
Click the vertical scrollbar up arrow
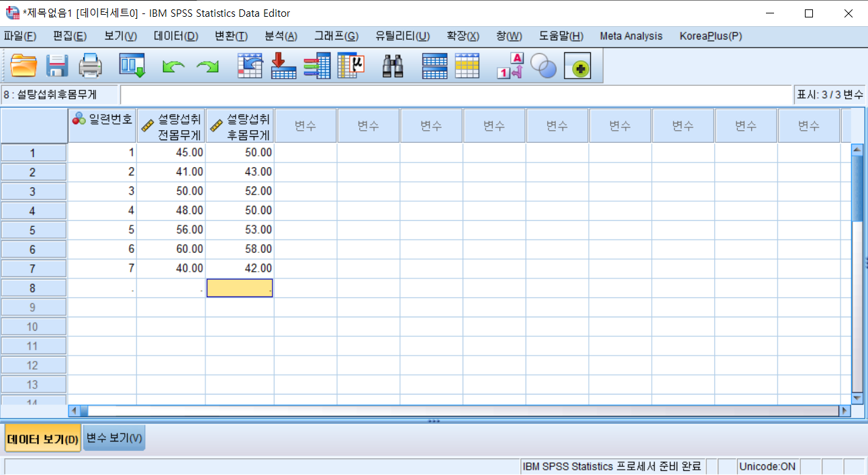[857, 150]
